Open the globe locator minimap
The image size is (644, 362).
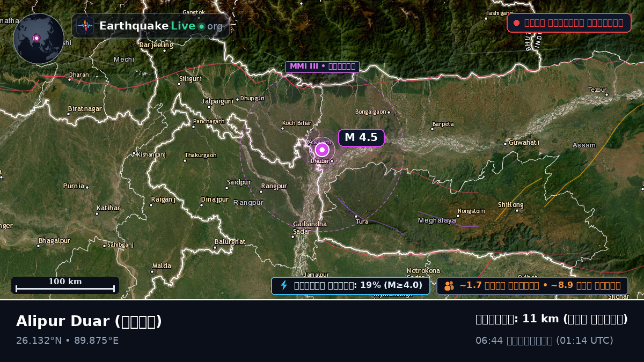click(39, 39)
